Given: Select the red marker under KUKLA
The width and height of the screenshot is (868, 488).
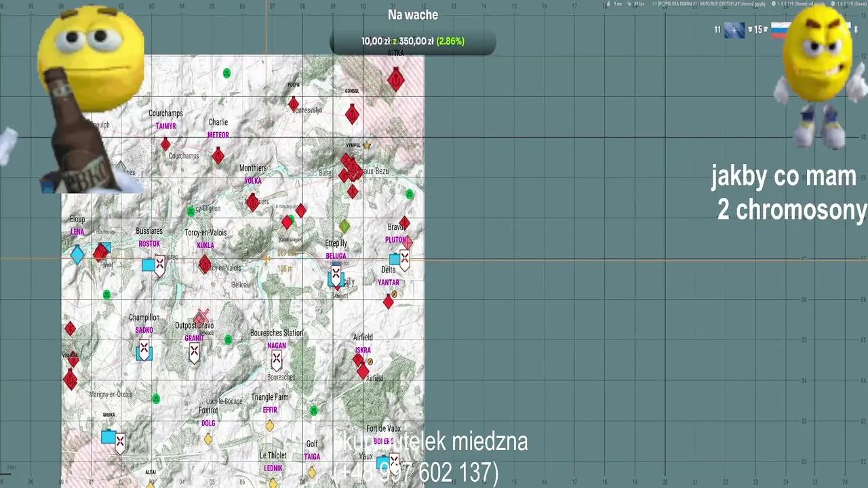Looking at the screenshot, I should pos(205,264).
